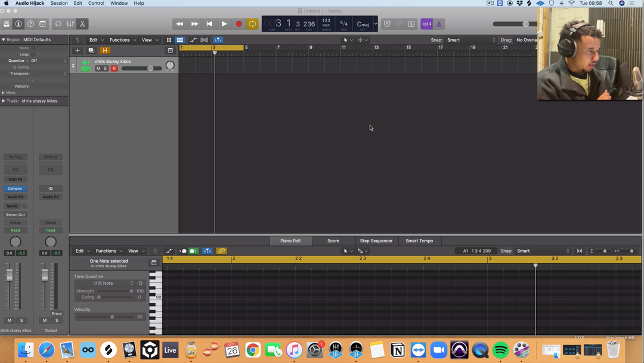Adjust the piano roll Velocity slider
This screenshot has width=644, height=363.
(x=112, y=317)
